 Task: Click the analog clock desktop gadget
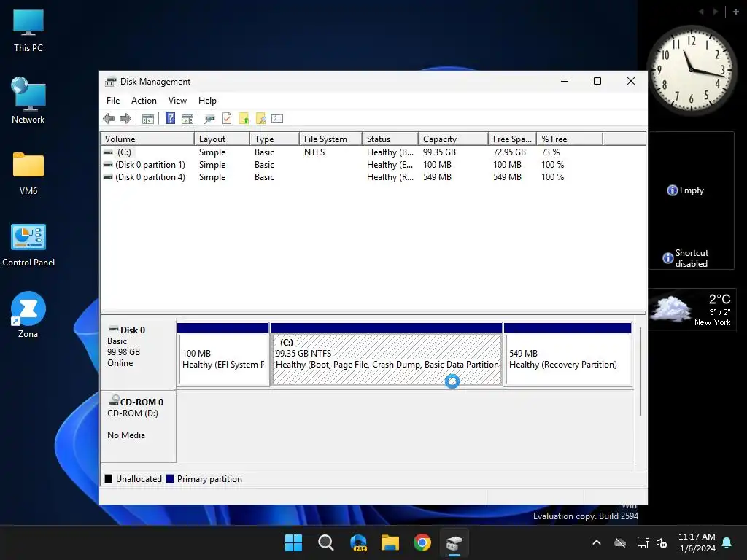click(x=691, y=69)
